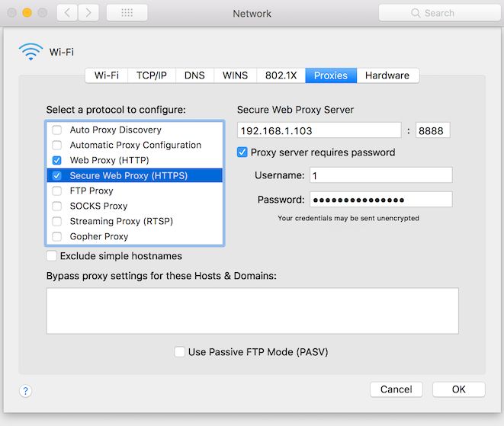Enable Auto Proxy Discovery checkbox
The height and width of the screenshot is (426, 504).
coord(57,130)
